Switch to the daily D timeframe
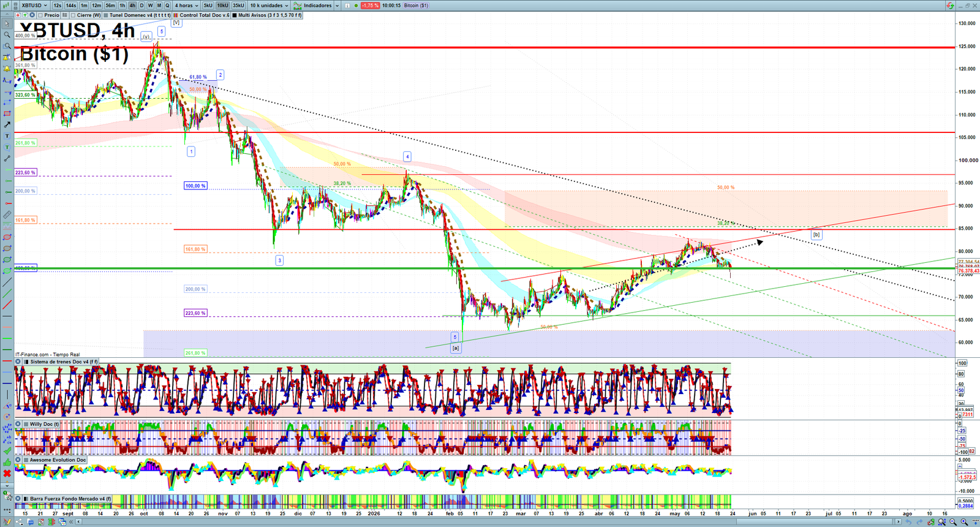The image size is (980, 527). point(141,6)
